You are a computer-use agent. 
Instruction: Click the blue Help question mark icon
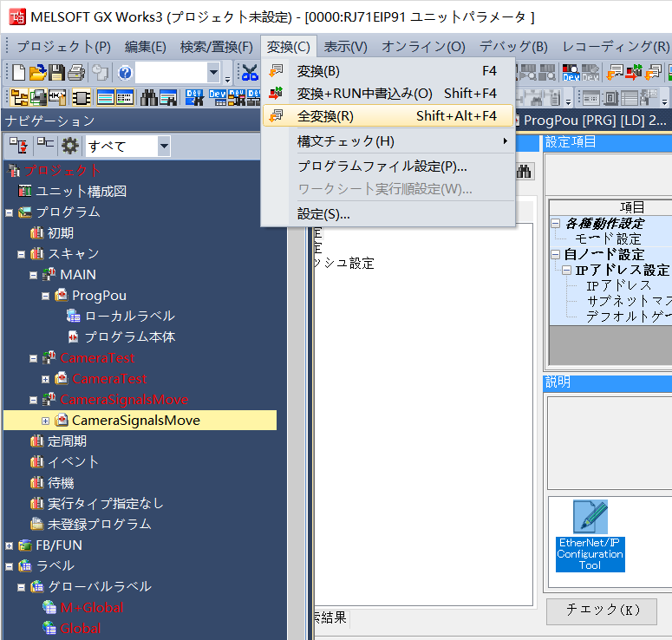click(125, 73)
